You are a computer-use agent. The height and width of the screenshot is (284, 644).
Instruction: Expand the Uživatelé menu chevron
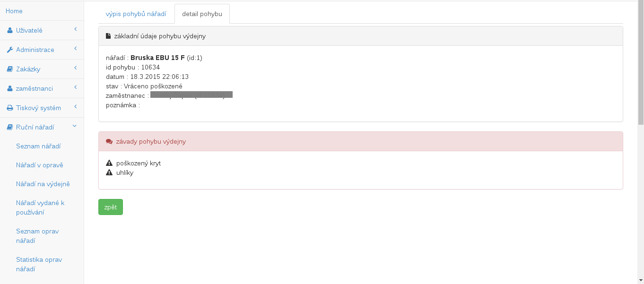coord(75,30)
